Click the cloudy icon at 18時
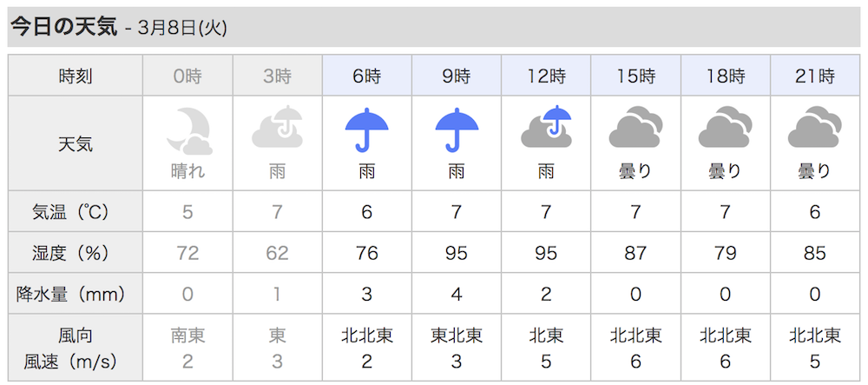 pyautogui.click(x=725, y=127)
